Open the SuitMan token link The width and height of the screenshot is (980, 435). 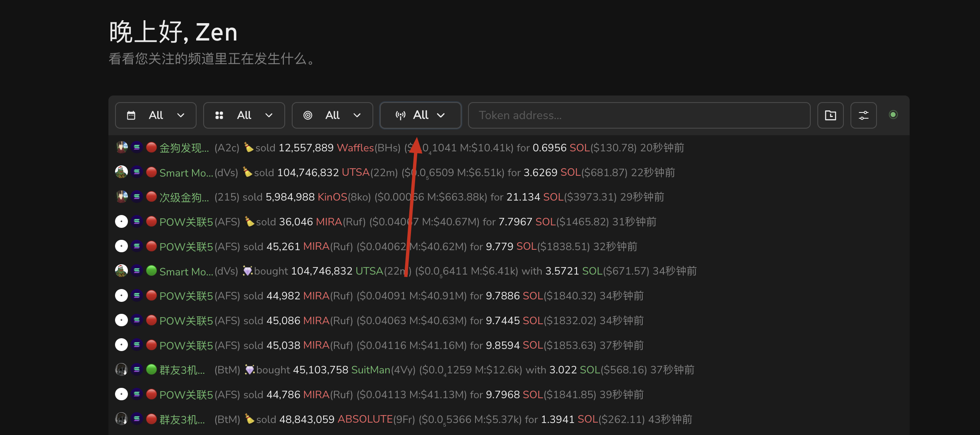[370, 370]
